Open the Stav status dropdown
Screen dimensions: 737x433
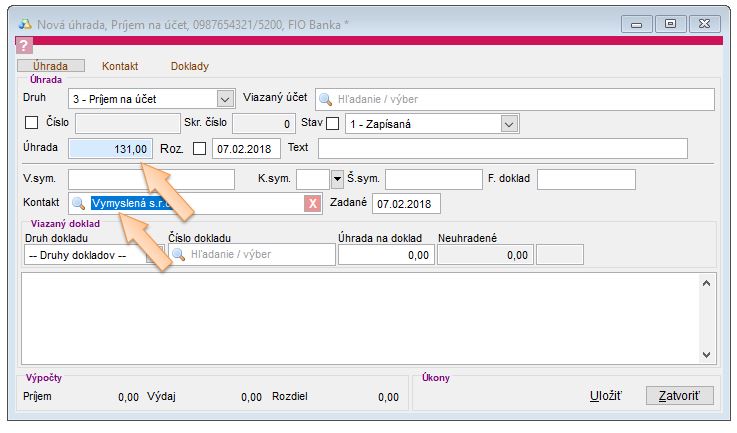[x=509, y=124]
